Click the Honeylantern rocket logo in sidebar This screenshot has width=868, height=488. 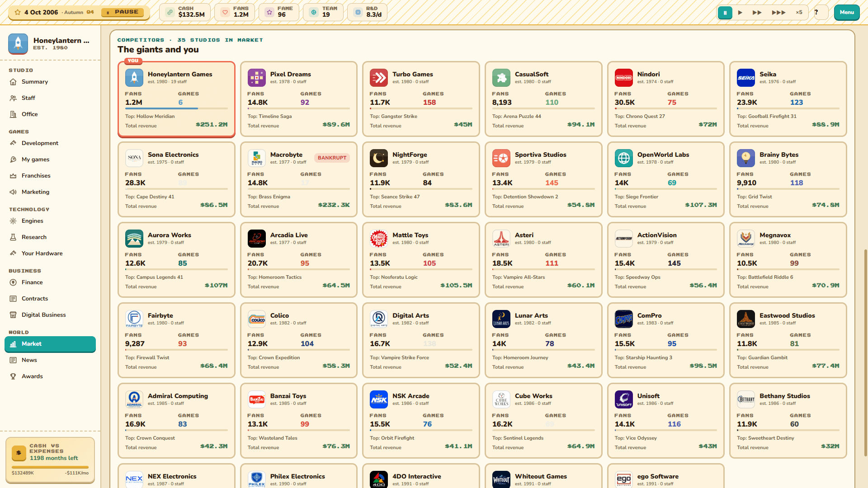18,44
